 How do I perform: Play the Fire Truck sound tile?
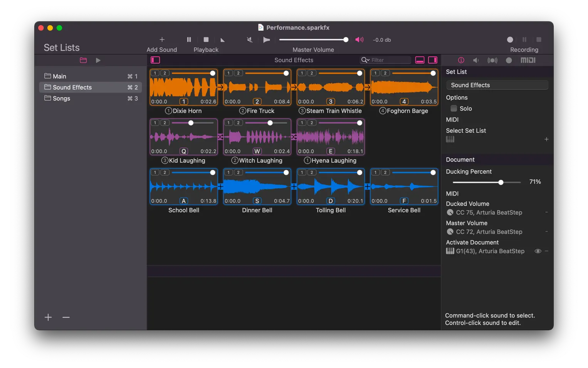[x=257, y=88]
